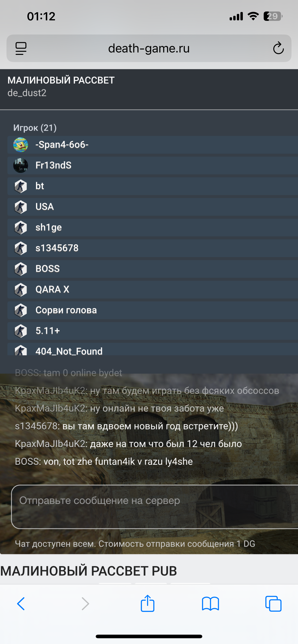Image resolution: width=298 pixels, height=644 pixels.
Task: Select player USA in the list
Action: pyautogui.click(x=153, y=207)
